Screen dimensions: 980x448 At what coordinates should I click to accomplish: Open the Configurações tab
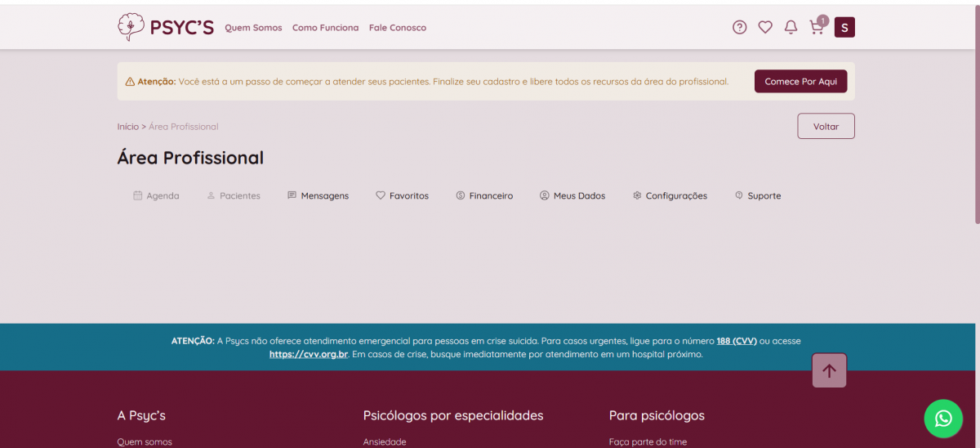tap(670, 196)
